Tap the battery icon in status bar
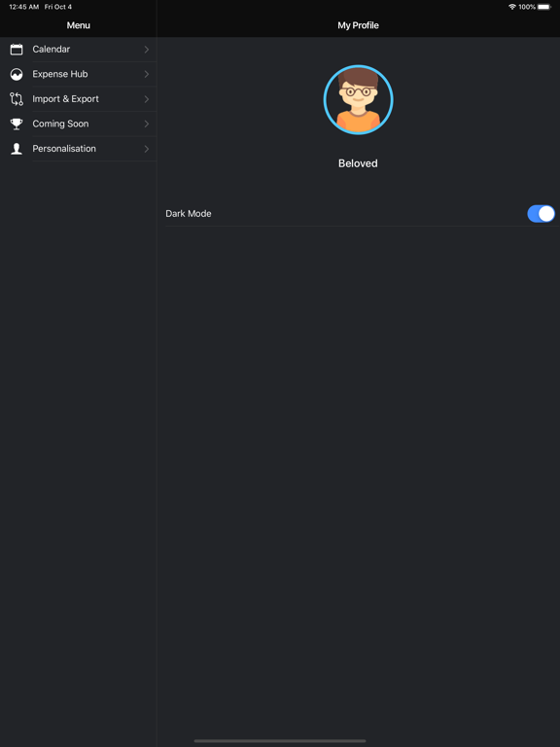The image size is (560, 747). tap(544, 7)
